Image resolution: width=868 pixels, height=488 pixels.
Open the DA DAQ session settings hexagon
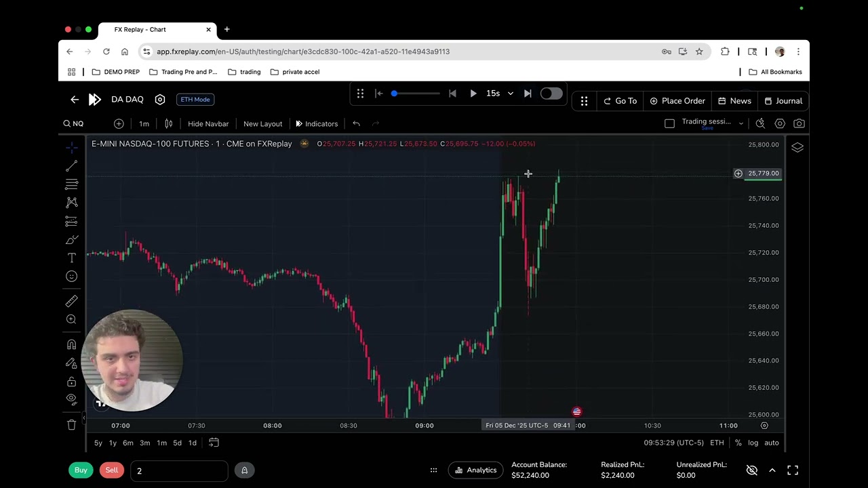[160, 100]
